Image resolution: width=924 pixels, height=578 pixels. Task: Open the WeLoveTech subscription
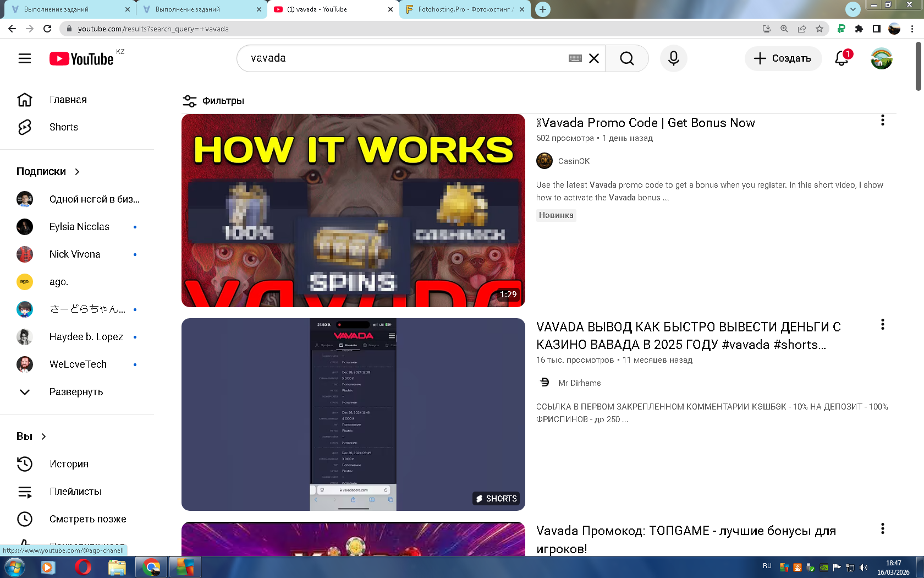(77, 364)
